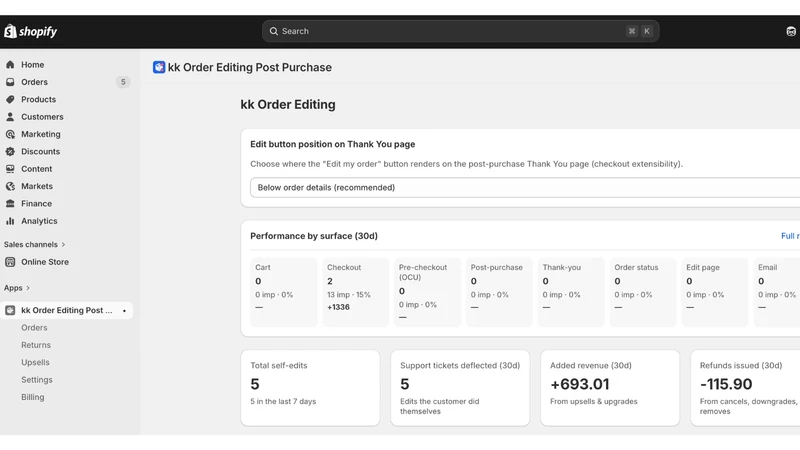Expand the Apps section chevron
The height and width of the screenshot is (450, 800).
(28, 288)
